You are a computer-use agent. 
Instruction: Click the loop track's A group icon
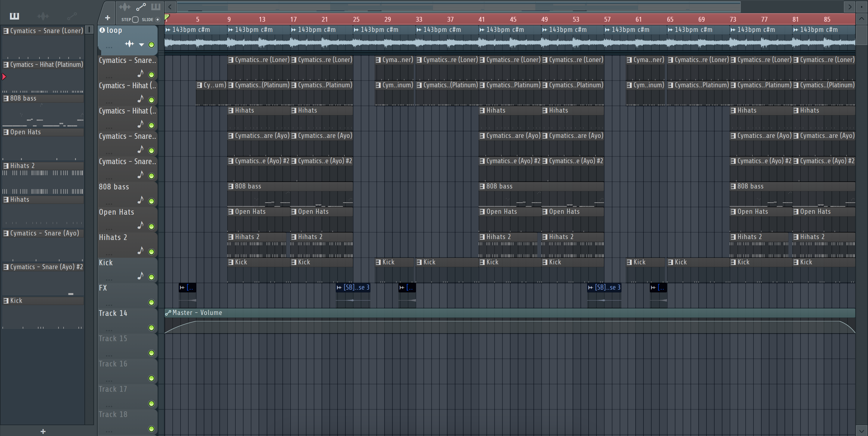click(102, 30)
